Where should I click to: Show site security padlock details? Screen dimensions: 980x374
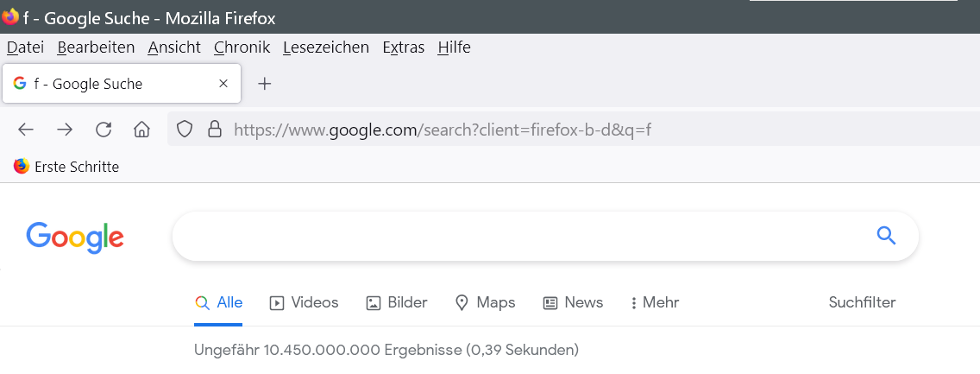(x=215, y=130)
